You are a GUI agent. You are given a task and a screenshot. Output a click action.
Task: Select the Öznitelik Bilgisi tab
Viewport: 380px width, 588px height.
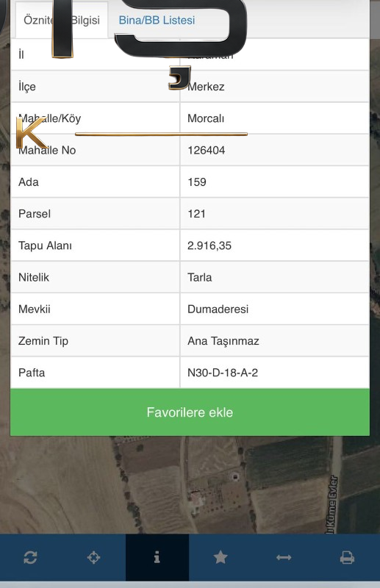tap(62, 20)
